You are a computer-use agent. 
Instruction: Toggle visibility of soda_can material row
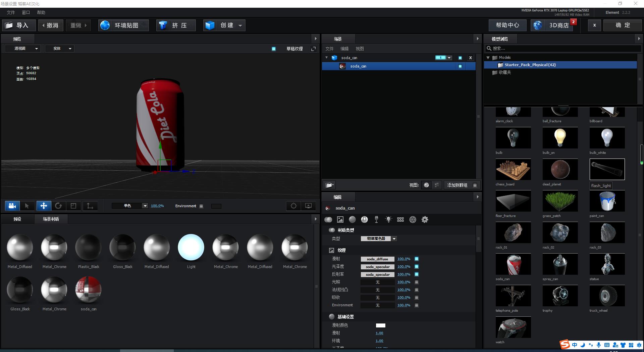(460, 66)
